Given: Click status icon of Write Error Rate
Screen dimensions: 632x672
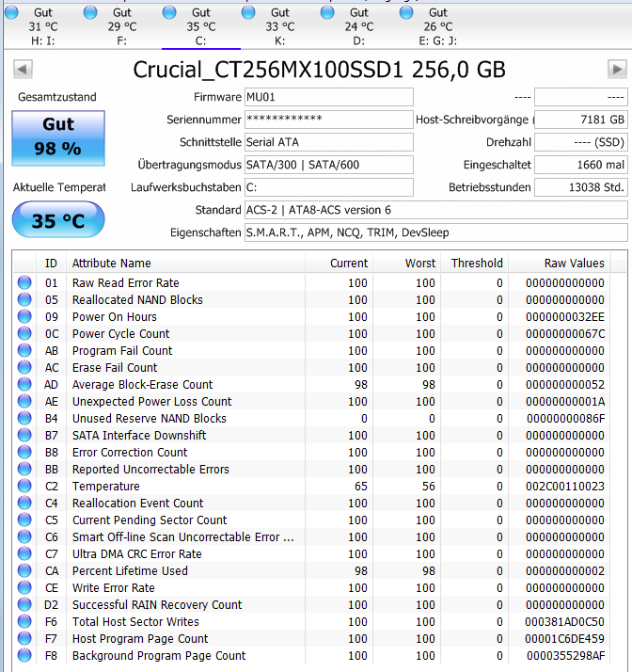Looking at the screenshot, I should click(x=24, y=587).
